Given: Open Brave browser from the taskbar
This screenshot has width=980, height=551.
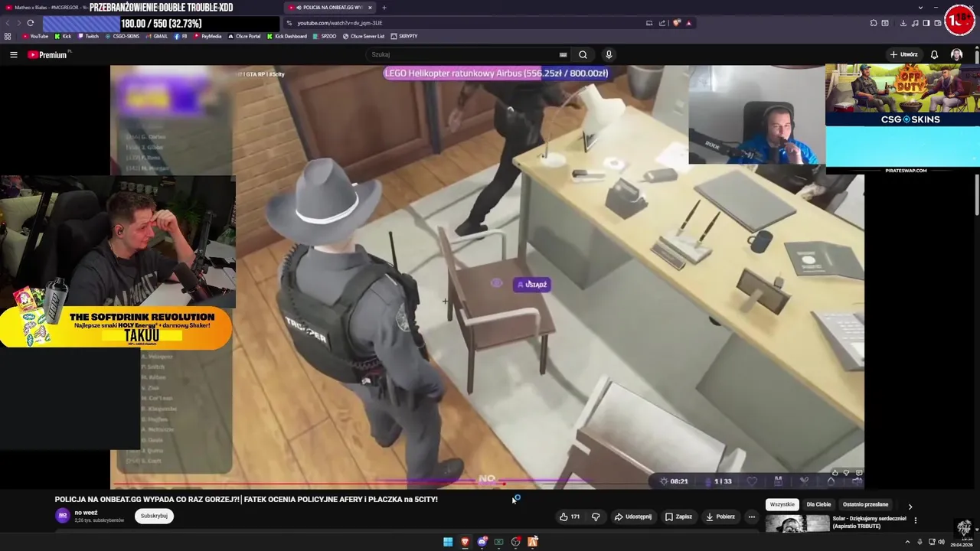Looking at the screenshot, I should click(x=465, y=542).
